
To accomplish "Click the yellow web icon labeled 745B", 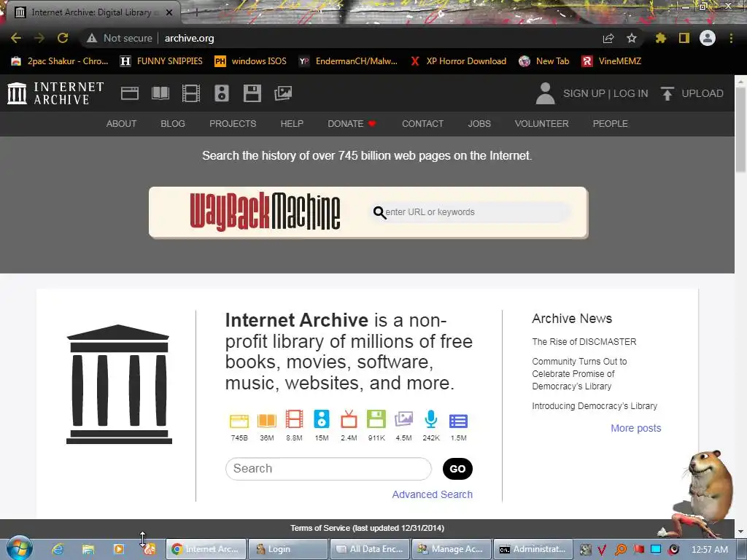I will point(239,421).
